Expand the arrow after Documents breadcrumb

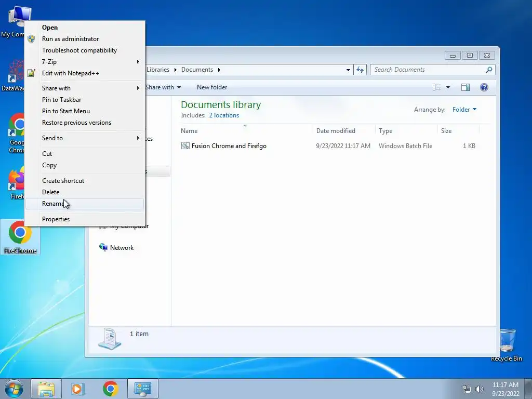click(x=219, y=70)
